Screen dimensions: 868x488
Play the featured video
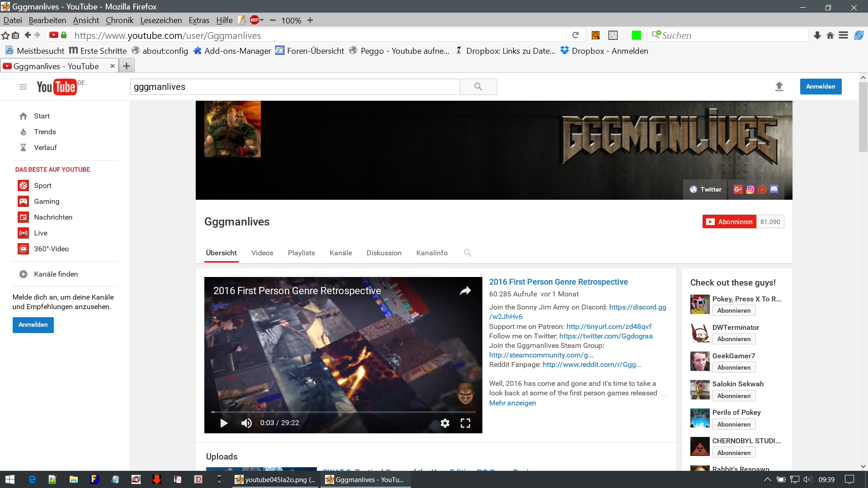coord(224,423)
